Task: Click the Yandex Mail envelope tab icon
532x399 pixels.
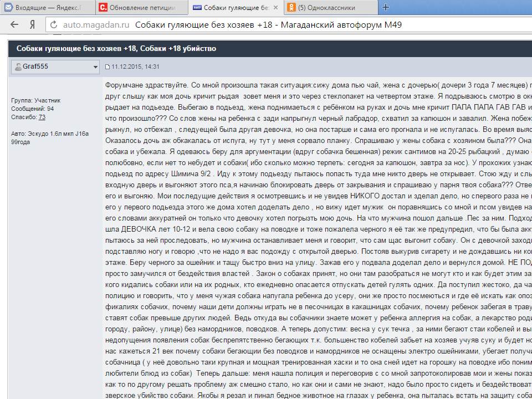Action: [x=8, y=8]
